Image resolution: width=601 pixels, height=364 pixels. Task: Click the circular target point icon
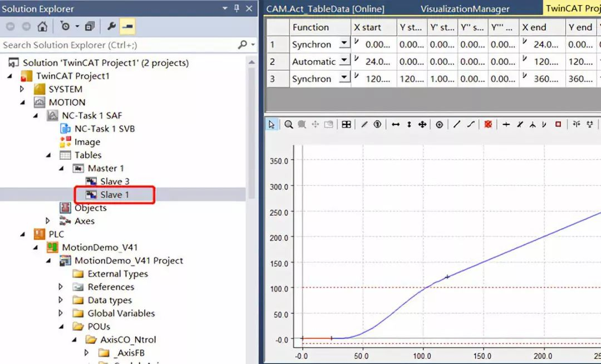(439, 124)
